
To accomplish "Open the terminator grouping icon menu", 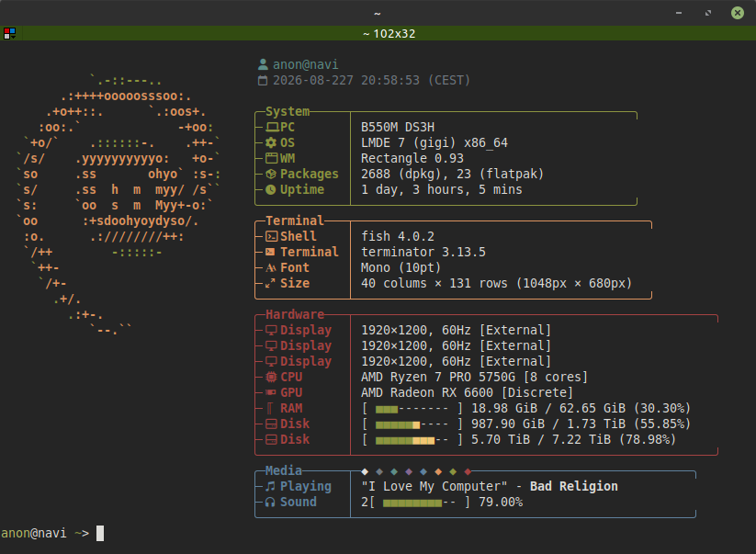I will click(9, 33).
